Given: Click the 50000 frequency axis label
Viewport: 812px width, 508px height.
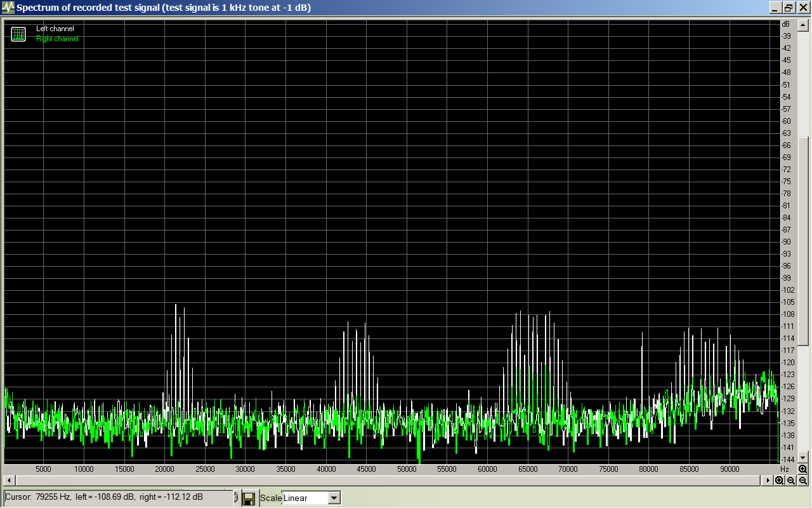Looking at the screenshot, I should pyautogui.click(x=407, y=469).
